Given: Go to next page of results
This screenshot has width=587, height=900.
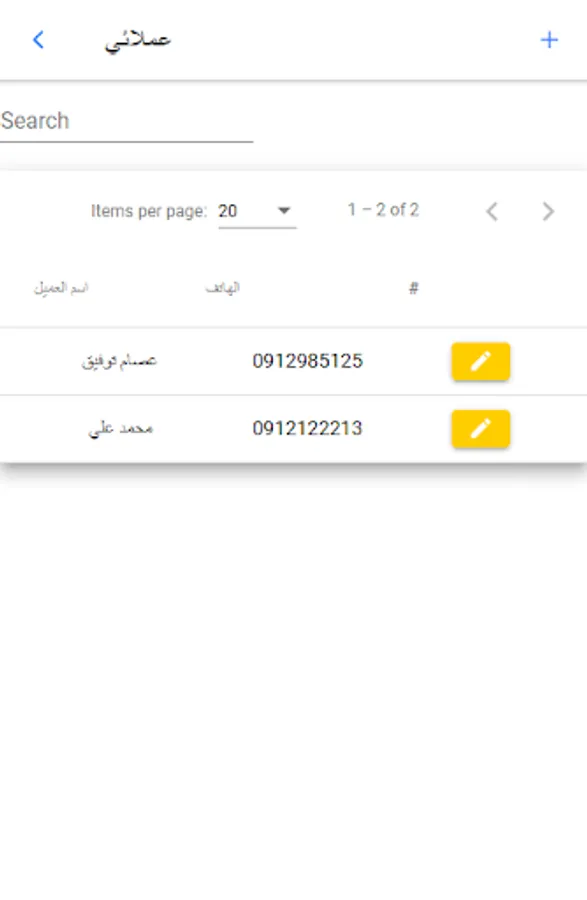Looking at the screenshot, I should (548, 211).
